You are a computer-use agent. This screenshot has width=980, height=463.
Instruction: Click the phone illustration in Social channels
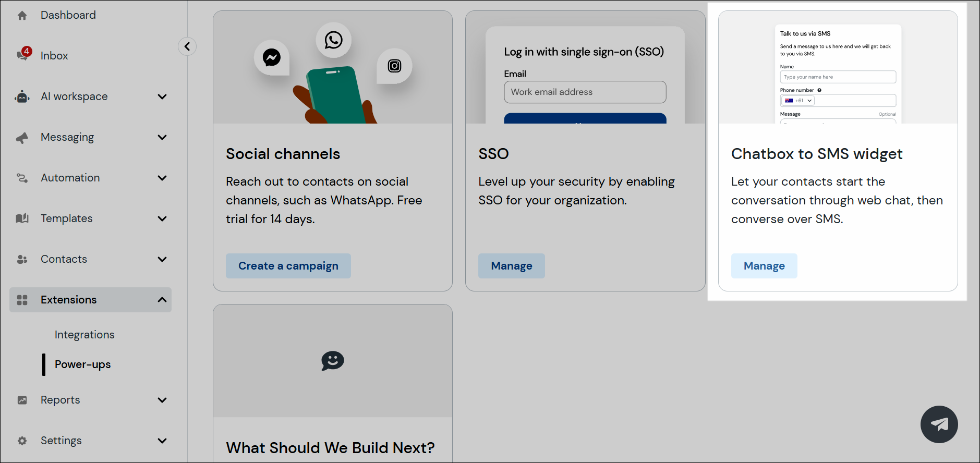tap(335, 95)
